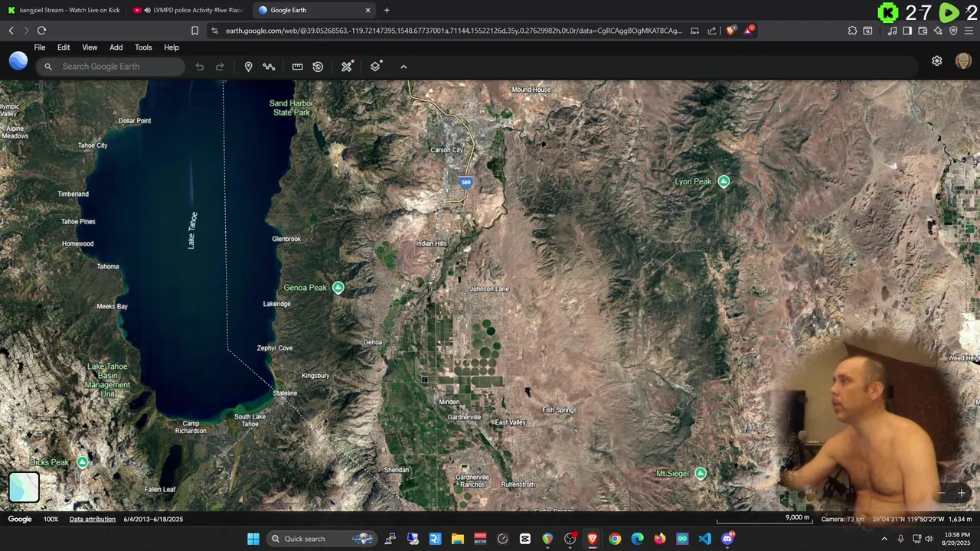This screenshot has width=980, height=551.
Task: Click the map style thumbnail
Action: 24,487
